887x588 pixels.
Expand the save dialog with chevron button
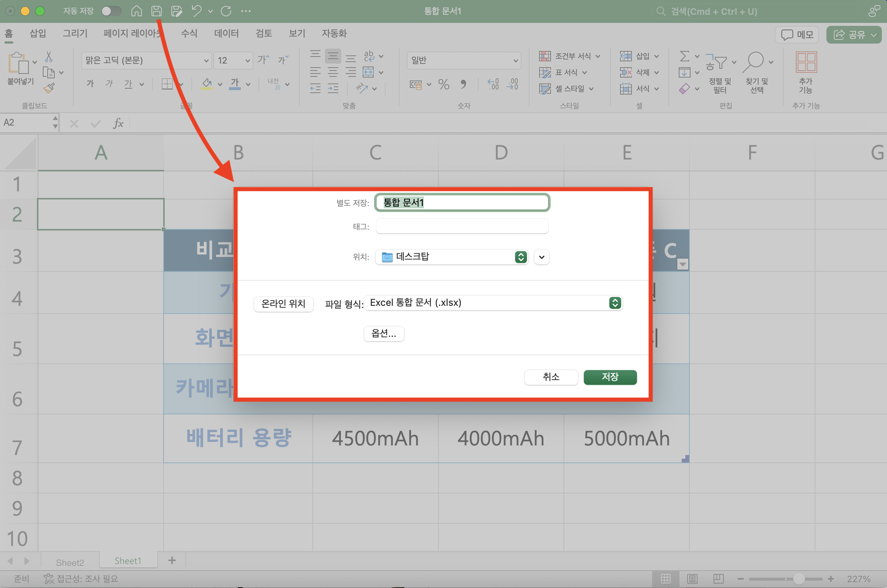point(542,257)
